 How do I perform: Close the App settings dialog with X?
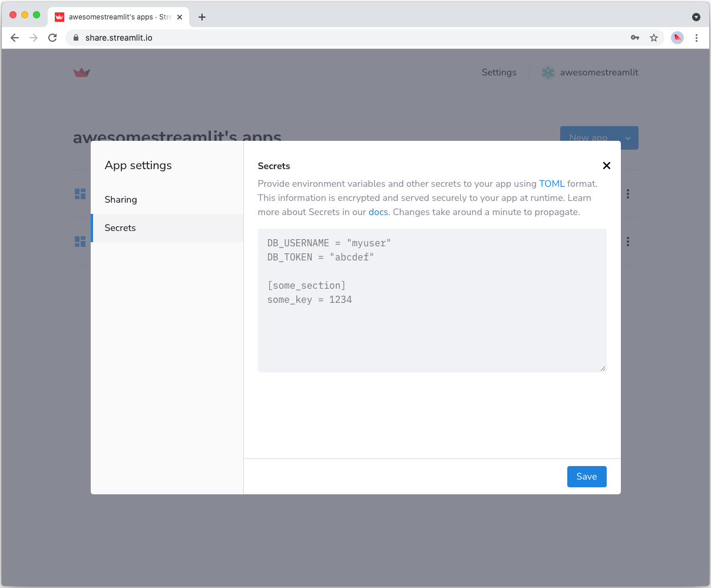(606, 166)
